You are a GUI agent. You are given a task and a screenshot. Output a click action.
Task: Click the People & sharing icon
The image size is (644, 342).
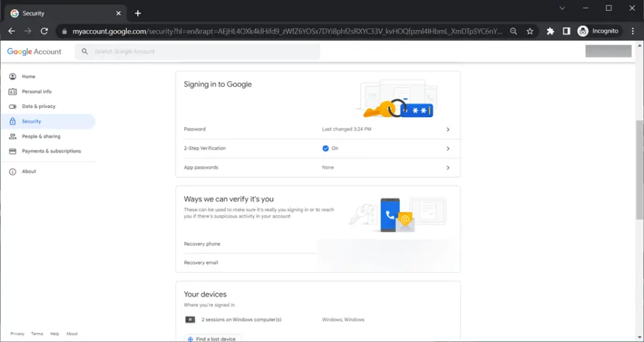click(x=13, y=136)
